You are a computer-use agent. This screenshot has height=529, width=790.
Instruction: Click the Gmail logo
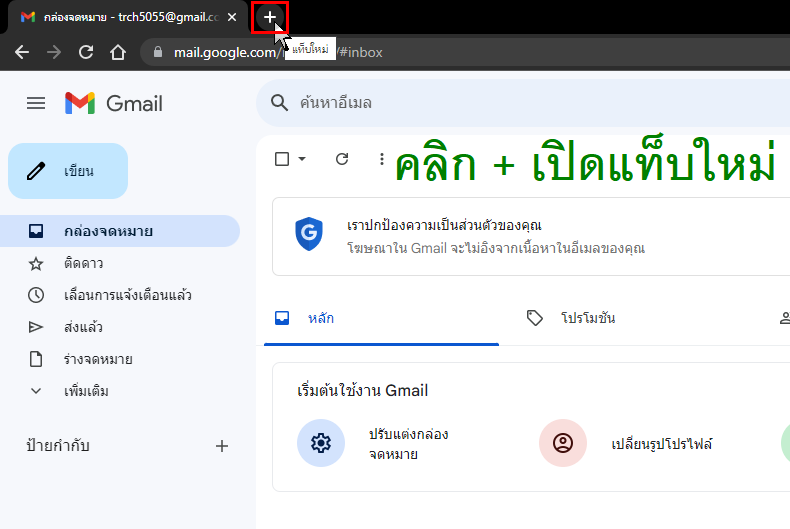pos(114,103)
